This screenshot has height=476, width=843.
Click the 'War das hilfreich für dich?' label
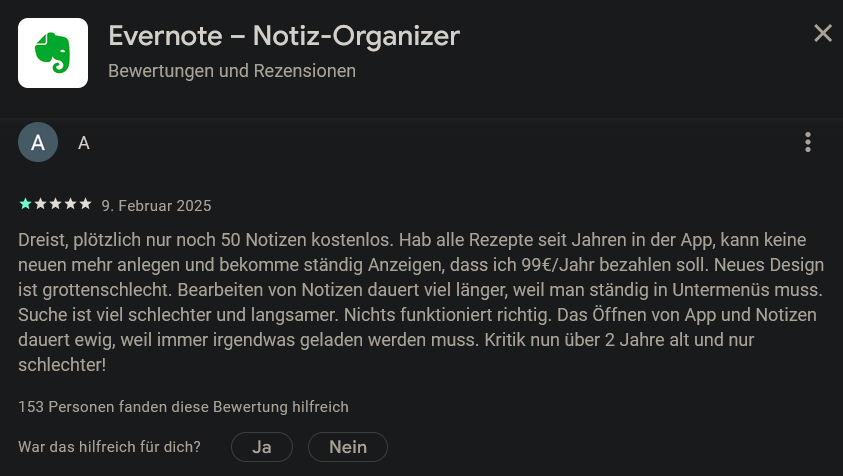point(109,447)
